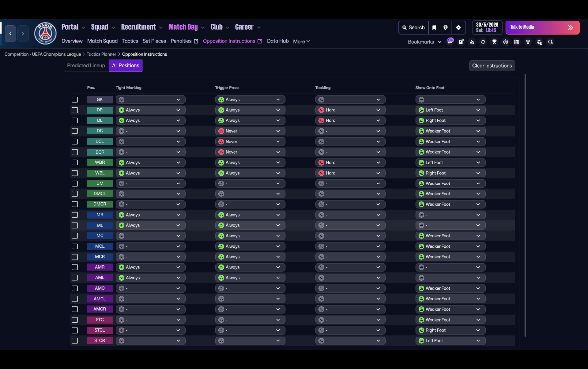Screen dimensions: 588x369
Task: Open the shirt kit icon
Action: [x=528, y=42]
